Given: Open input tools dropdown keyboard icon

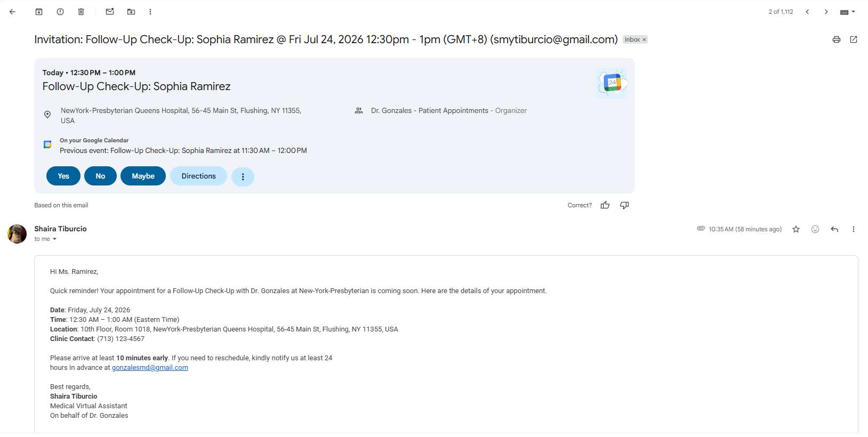Looking at the screenshot, I should 847,12.
